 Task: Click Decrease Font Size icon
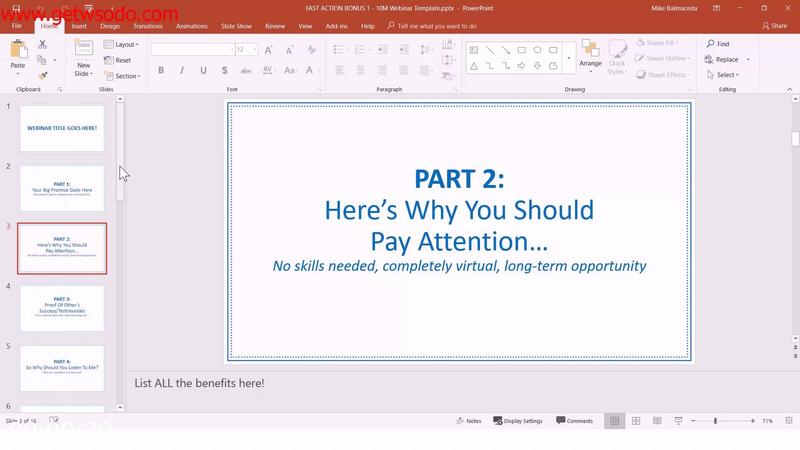[x=289, y=49]
